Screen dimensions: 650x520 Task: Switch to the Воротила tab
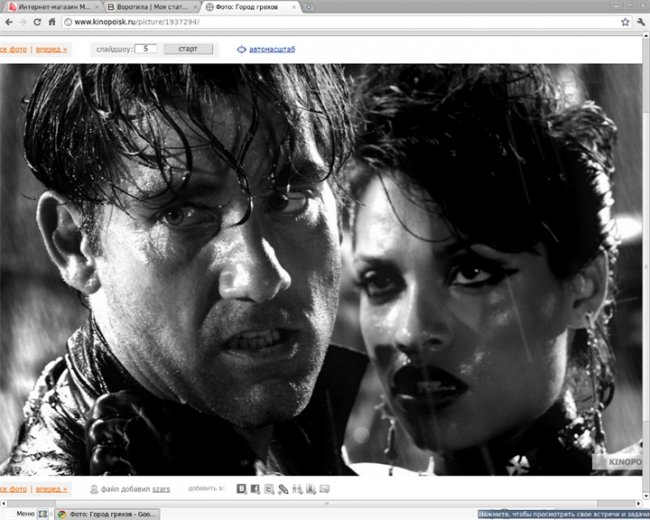[150, 6]
